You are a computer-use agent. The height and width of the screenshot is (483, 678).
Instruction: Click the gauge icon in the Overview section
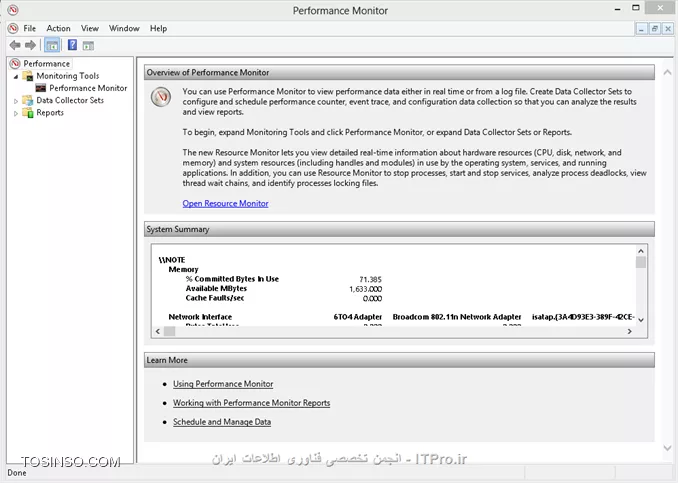[x=161, y=97]
